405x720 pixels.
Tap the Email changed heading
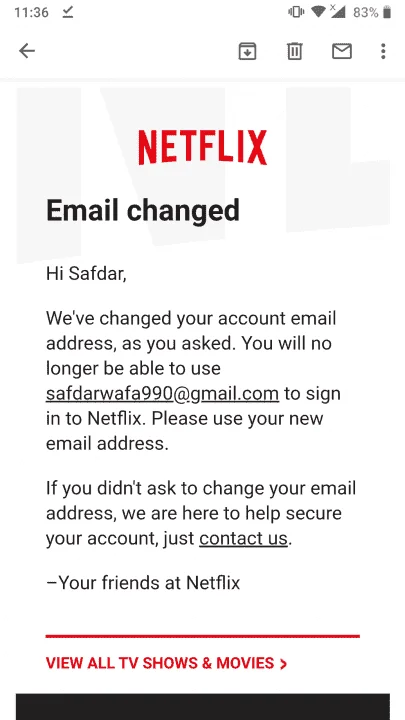(x=143, y=210)
